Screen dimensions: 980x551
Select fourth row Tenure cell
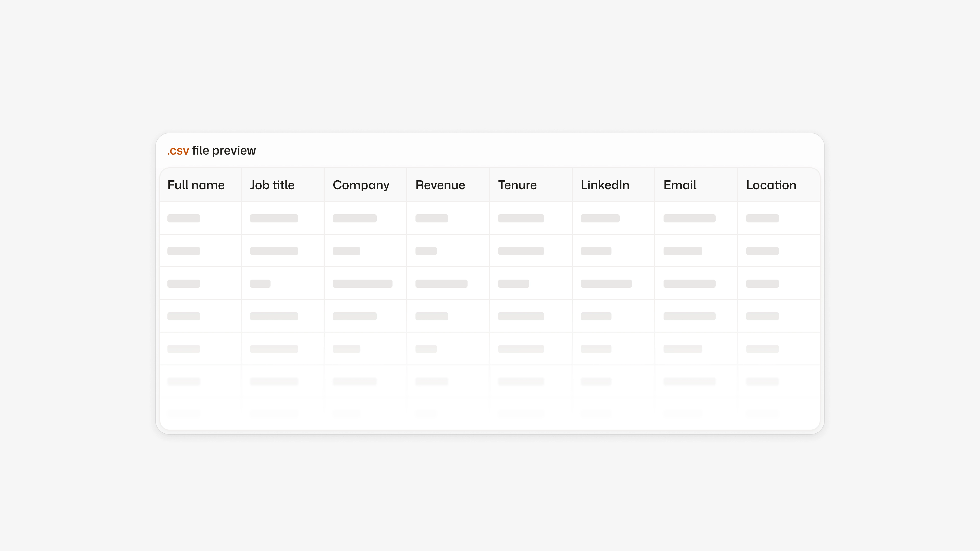coord(521,316)
